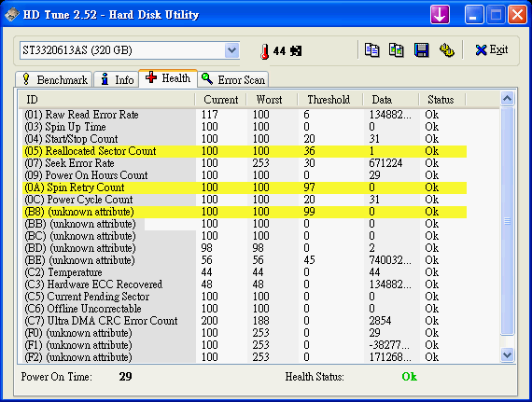Image resolution: width=532 pixels, height=402 pixels.
Task: Click the scrollbar down arrow
Action: (x=507, y=354)
